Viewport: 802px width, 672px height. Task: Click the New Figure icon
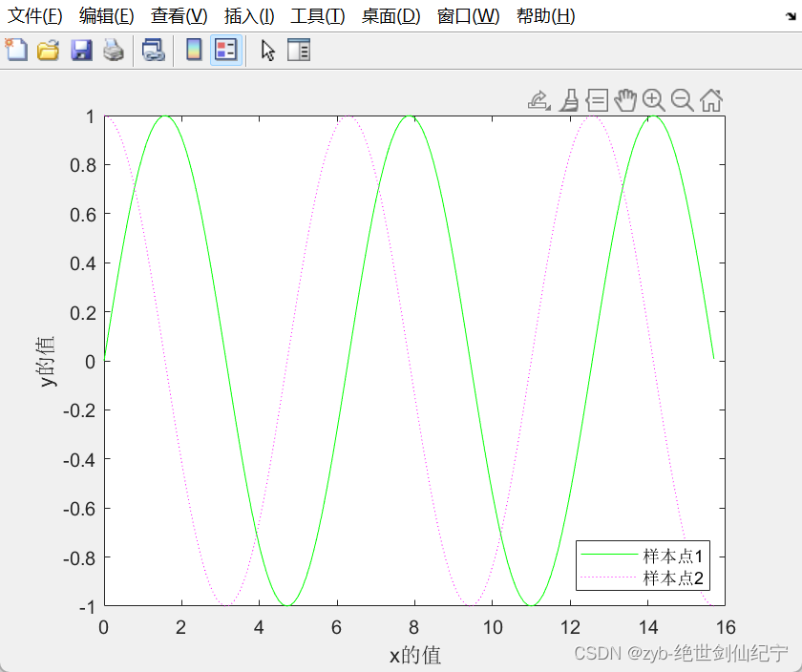pyautogui.click(x=16, y=51)
